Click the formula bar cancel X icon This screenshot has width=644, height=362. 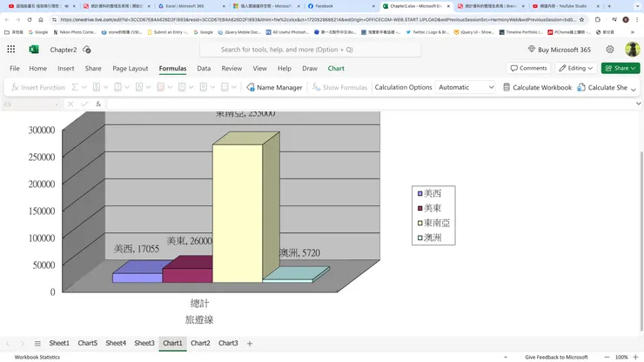70,104
